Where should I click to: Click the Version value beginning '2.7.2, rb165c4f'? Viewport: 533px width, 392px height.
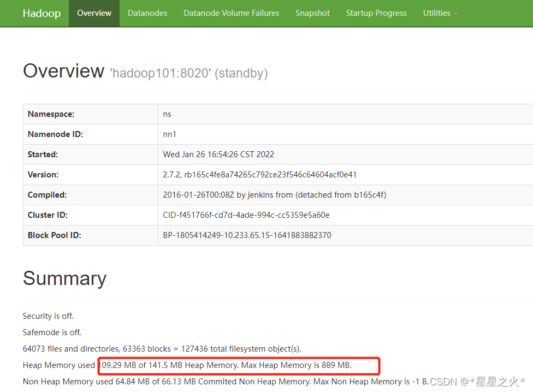pyautogui.click(x=260, y=175)
